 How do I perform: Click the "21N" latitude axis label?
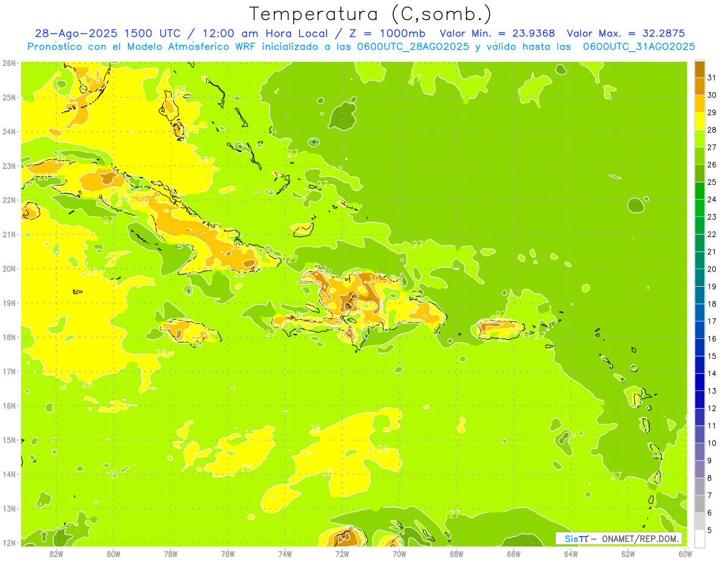pyautogui.click(x=9, y=234)
